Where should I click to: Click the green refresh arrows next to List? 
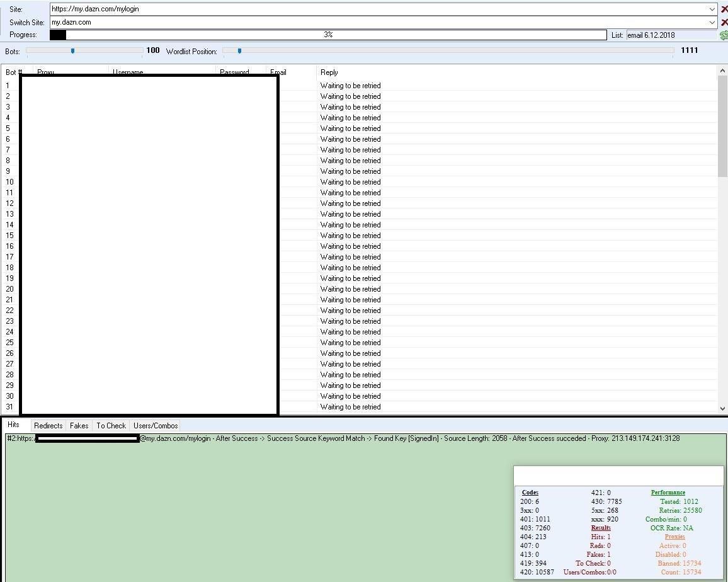click(x=724, y=35)
